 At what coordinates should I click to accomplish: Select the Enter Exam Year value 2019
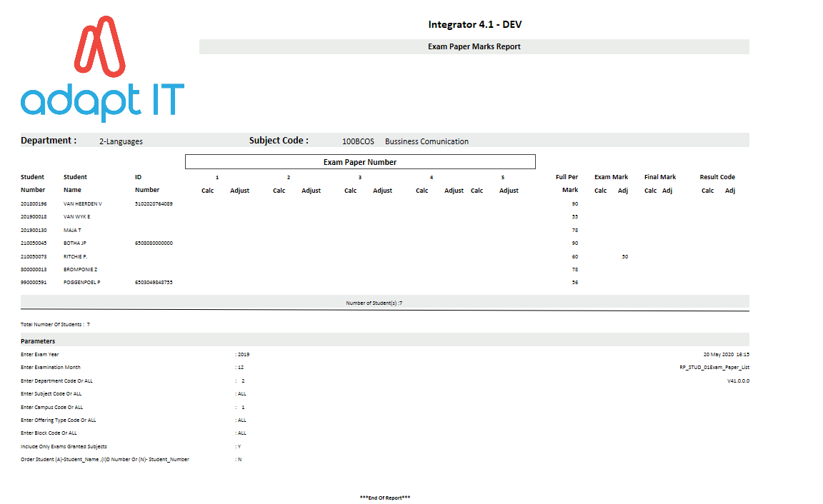[244, 354]
